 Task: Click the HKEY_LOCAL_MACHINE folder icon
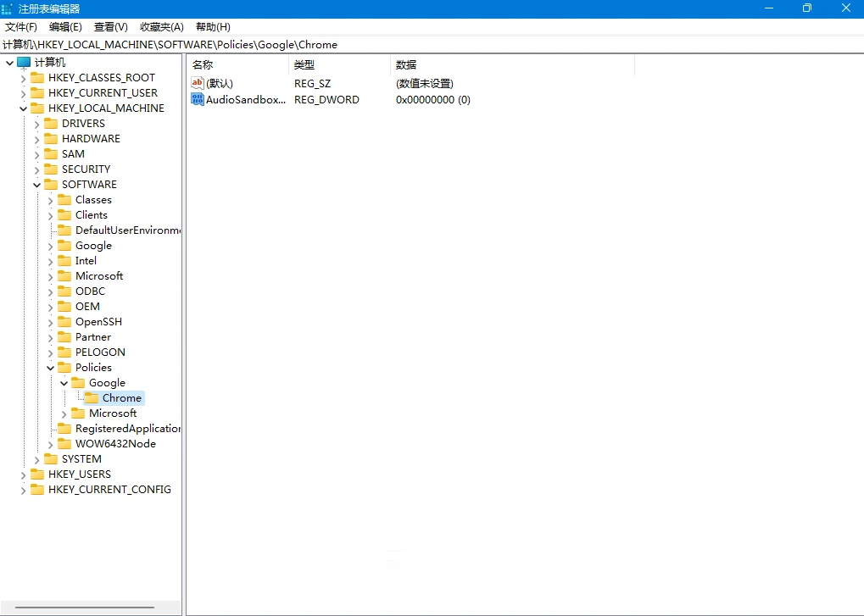[x=37, y=108]
